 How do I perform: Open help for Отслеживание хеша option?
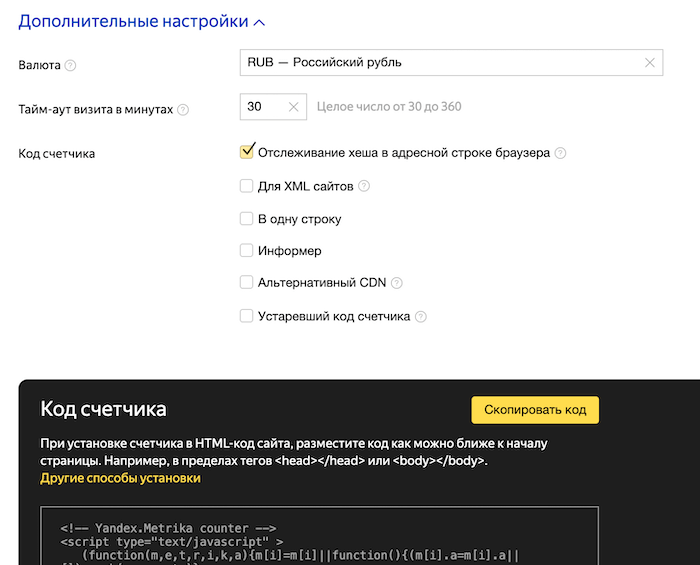pyautogui.click(x=560, y=154)
